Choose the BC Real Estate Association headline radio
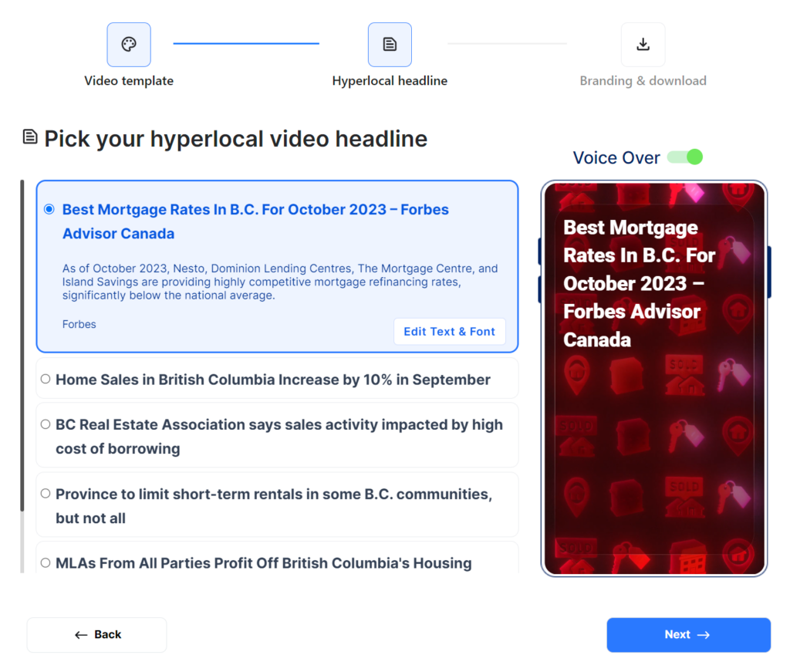 [46, 424]
